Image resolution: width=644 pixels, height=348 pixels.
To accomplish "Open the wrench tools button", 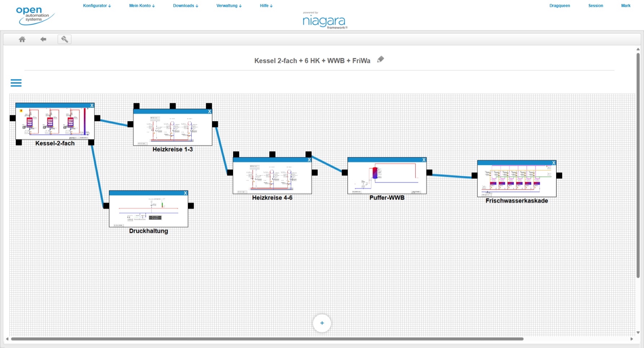I will [x=64, y=39].
